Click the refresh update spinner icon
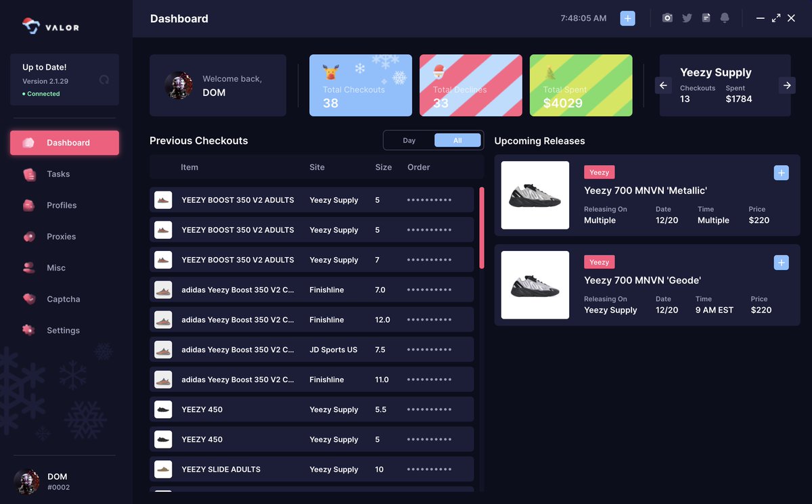 (x=104, y=80)
